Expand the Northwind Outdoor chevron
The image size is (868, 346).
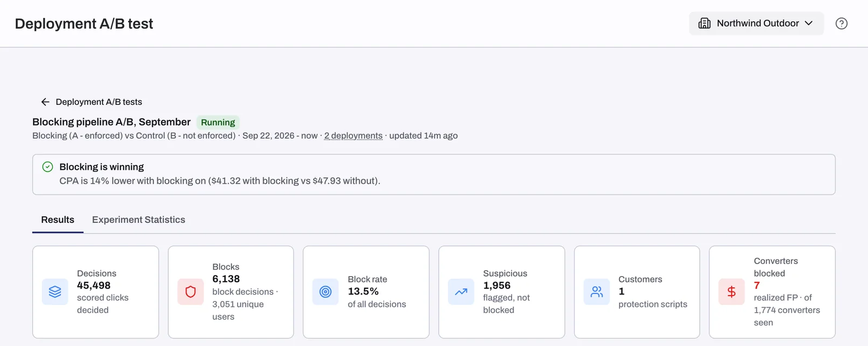808,23
